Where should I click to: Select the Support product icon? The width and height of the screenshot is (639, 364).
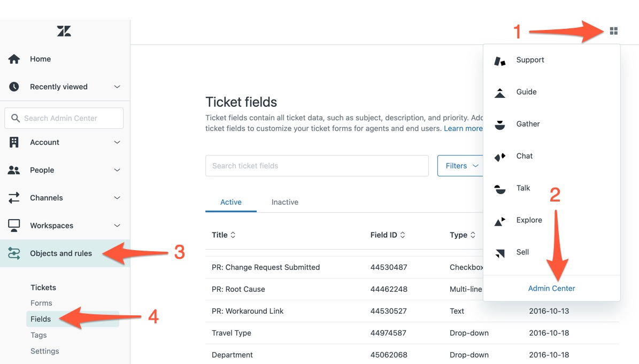click(500, 61)
